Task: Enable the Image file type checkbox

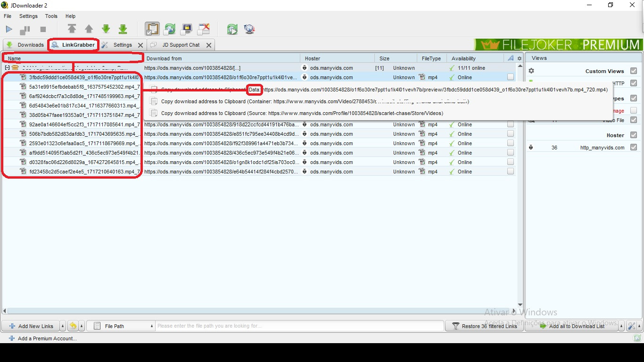Action: tap(633, 111)
